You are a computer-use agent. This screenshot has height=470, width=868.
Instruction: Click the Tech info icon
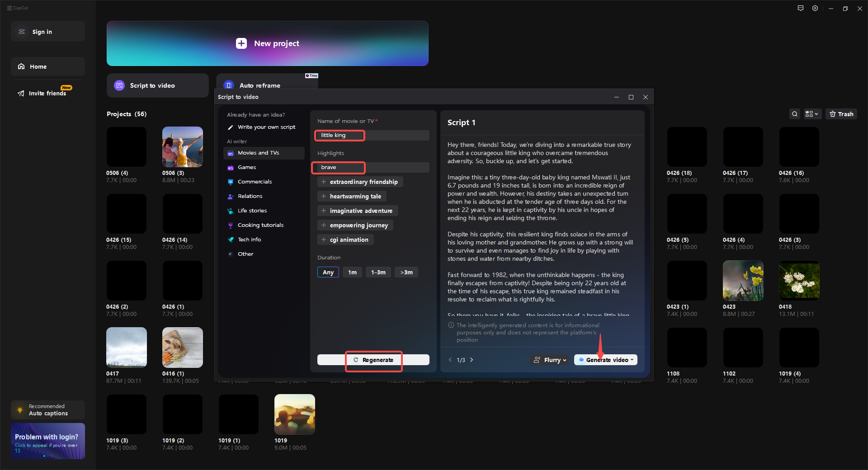(231, 240)
